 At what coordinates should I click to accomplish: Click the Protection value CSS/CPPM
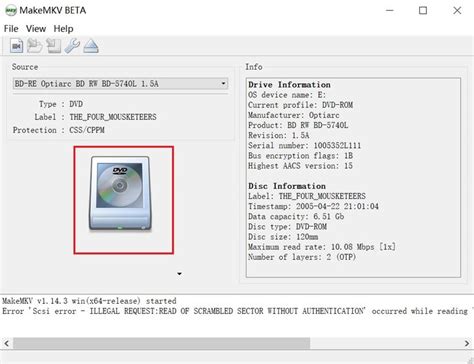[87, 130]
